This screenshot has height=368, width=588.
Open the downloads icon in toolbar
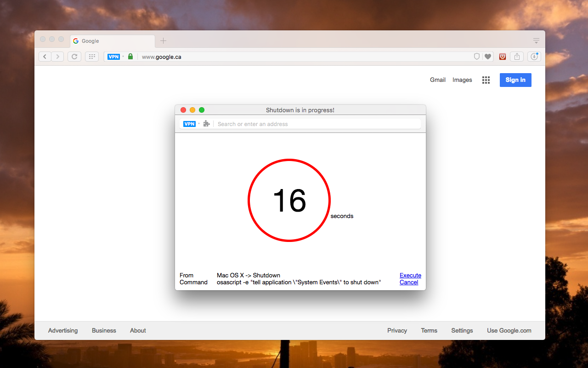tap(534, 57)
